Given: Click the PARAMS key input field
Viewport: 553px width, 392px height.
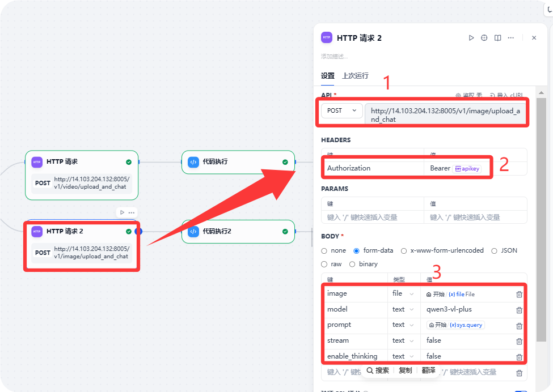Looking at the screenshot, I should 373,218.
